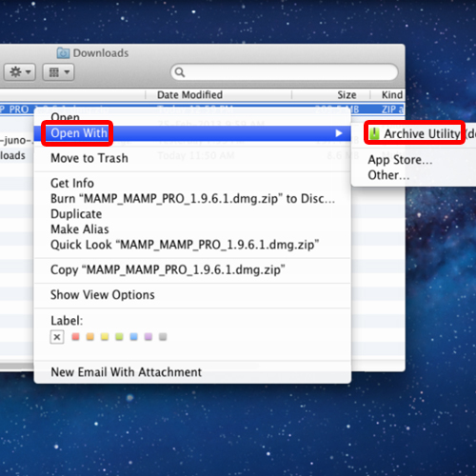476x476 pixels.
Task: Apply the purple label color
Action: tap(149, 337)
